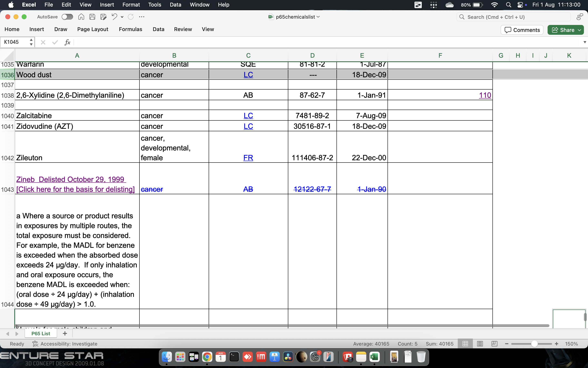Expand the p65chemicalslist title dropdown
This screenshot has height=368, width=588.
[x=318, y=17]
